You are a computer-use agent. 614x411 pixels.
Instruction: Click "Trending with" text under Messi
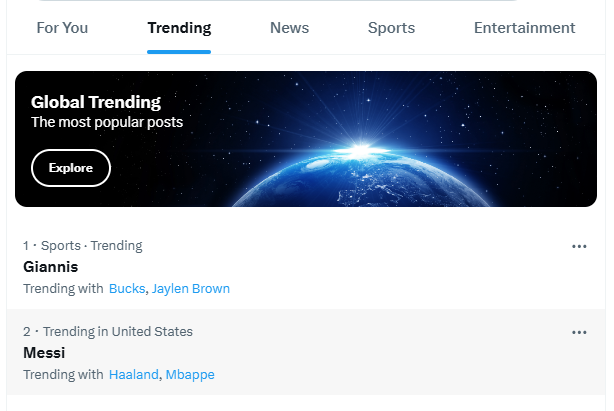[x=63, y=375]
